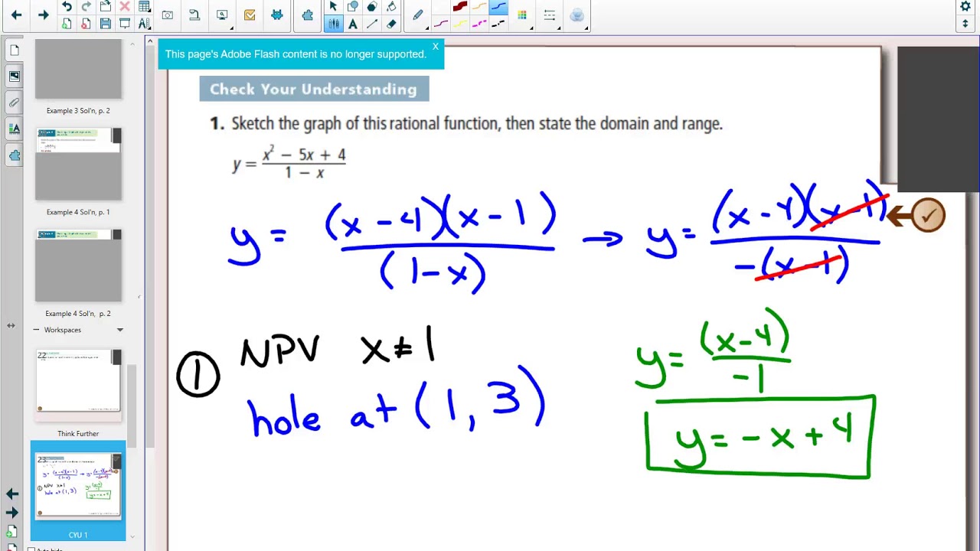Activate the Pens tool

333,24
